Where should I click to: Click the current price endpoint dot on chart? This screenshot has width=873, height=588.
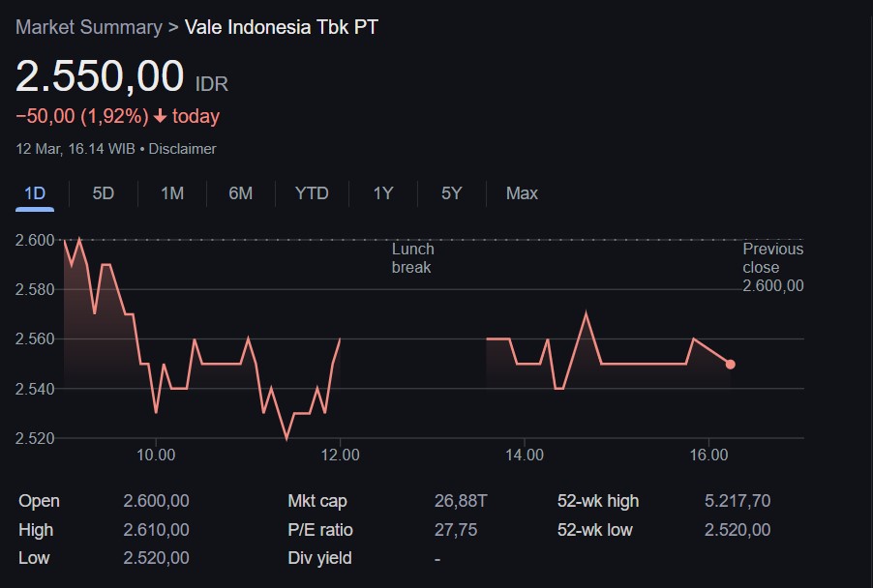[731, 365]
